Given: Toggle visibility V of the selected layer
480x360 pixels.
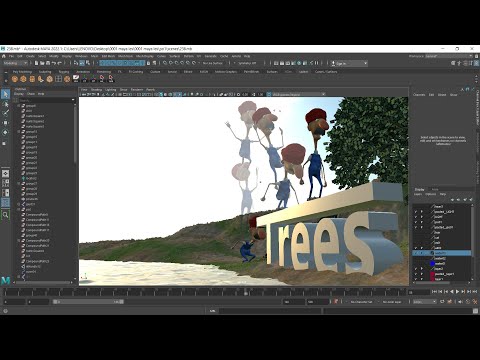Looking at the screenshot, I should (416, 253).
